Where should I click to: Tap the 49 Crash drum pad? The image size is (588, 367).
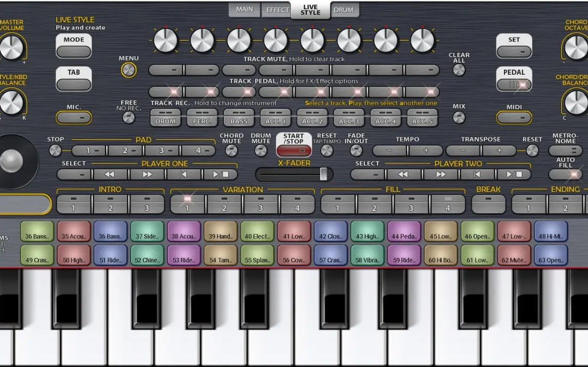[37, 255]
